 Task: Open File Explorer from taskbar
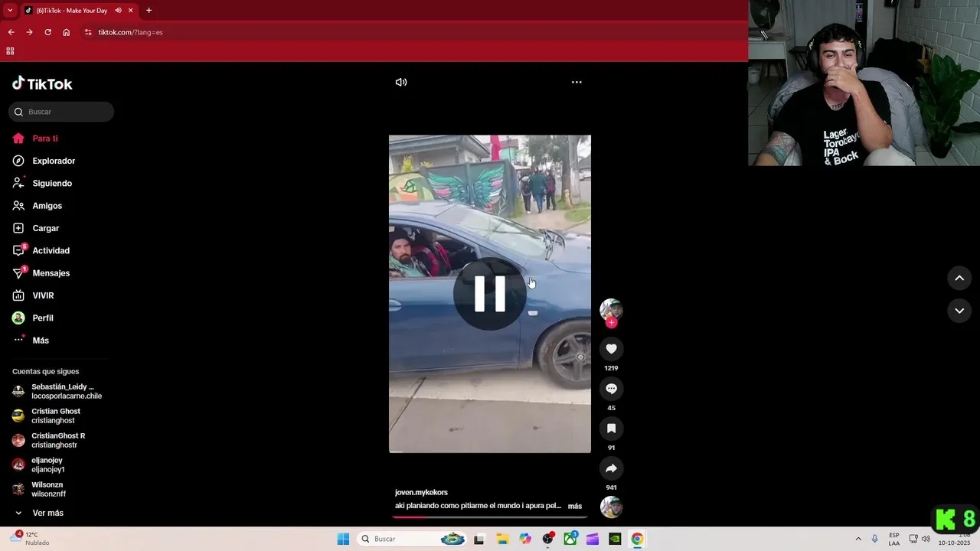coord(502,539)
